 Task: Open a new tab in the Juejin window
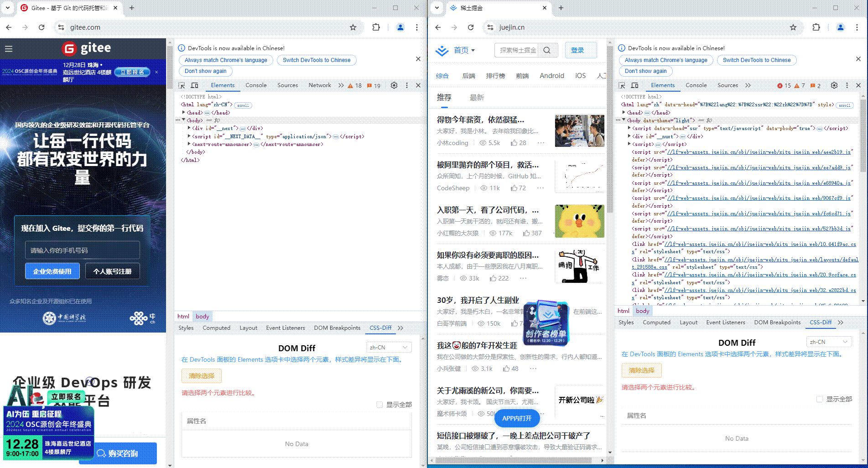(x=561, y=8)
